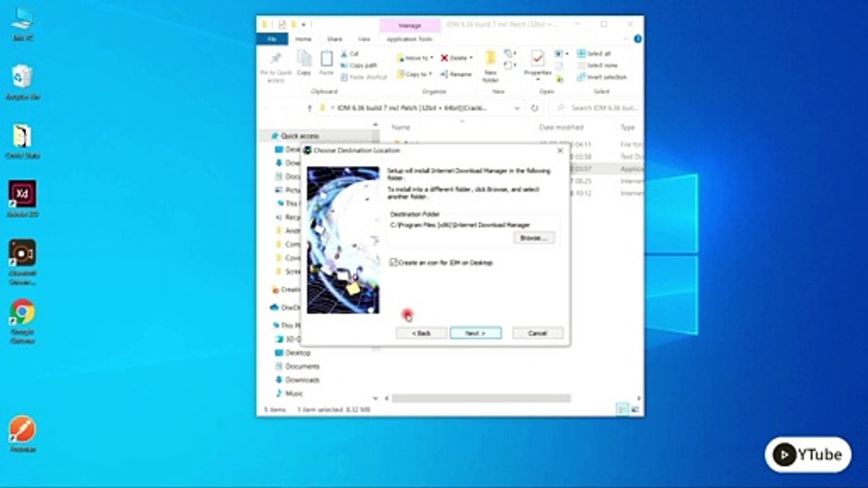The height and width of the screenshot is (488, 868).
Task: Refresh the current folder
Action: pos(534,108)
